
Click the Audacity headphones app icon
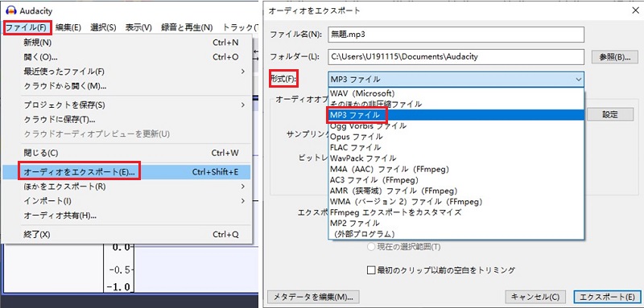(11, 10)
